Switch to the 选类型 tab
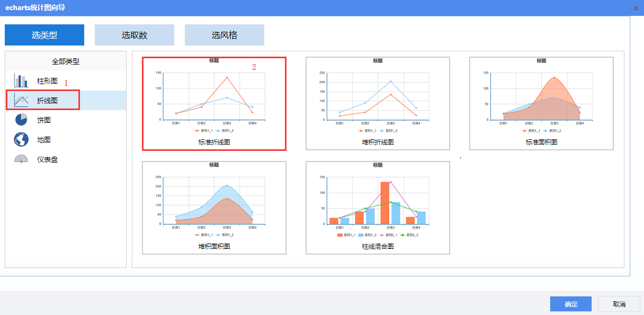The image size is (644, 315). click(44, 35)
